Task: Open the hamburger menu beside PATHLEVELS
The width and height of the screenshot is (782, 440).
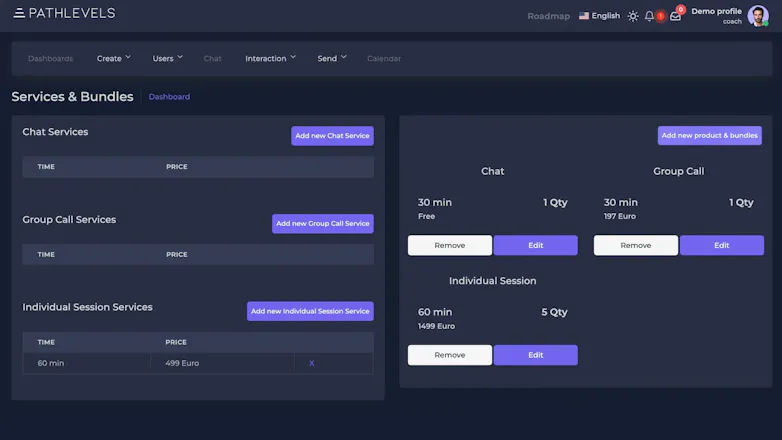Action: 19,13
